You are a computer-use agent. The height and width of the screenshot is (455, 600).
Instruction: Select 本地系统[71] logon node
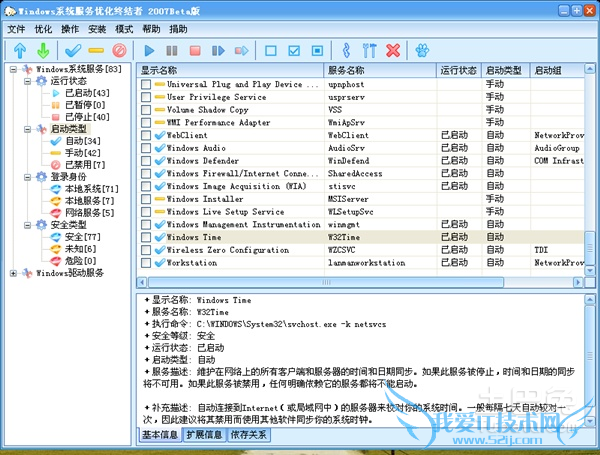92,189
